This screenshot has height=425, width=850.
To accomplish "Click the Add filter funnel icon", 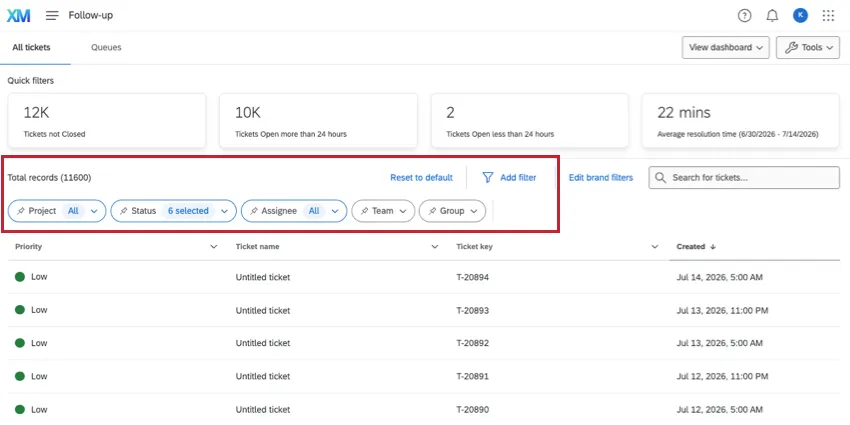I will [x=488, y=177].
